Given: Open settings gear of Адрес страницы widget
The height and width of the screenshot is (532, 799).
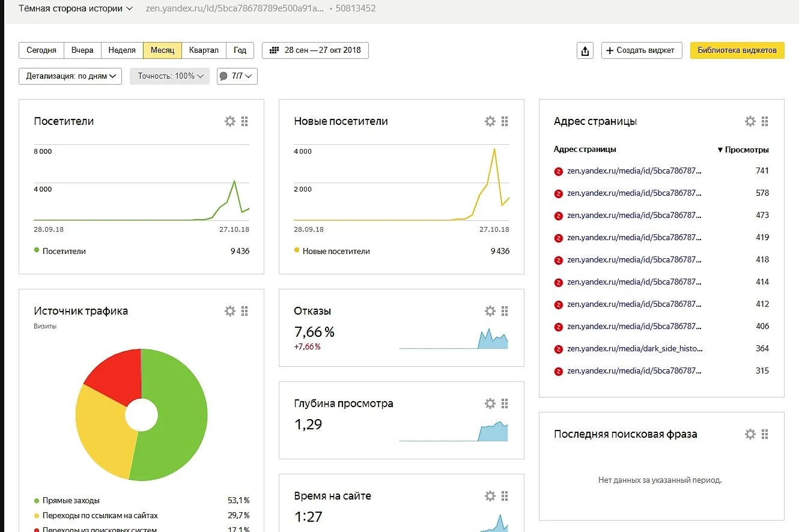Looking at the screenshot, I should click(x=750, y=121).
